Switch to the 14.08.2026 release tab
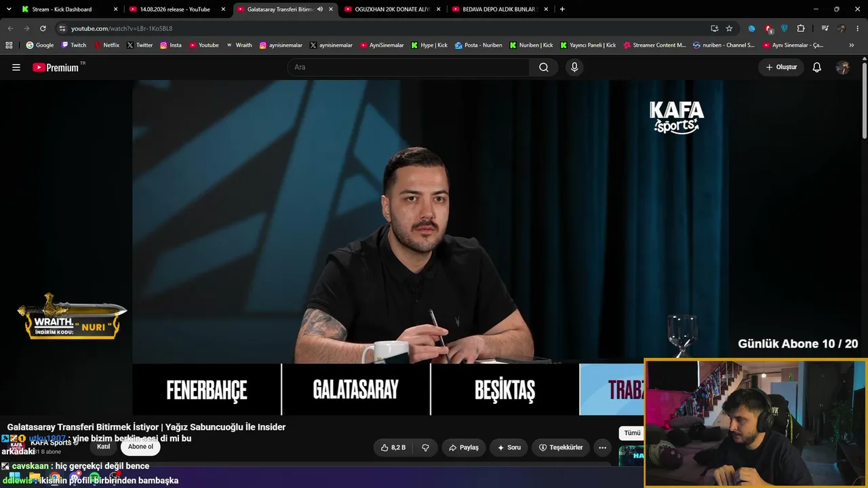 [x=175, y=9]
